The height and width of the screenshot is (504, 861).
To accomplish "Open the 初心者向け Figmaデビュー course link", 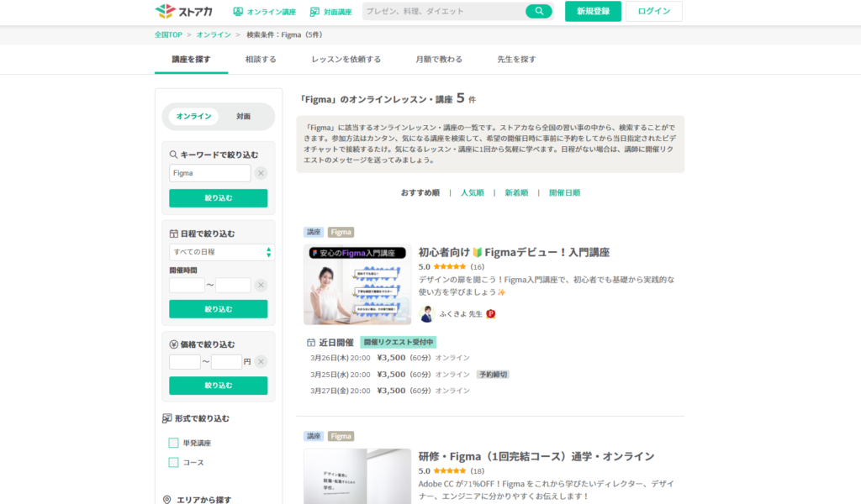I will tap(514, 252).
